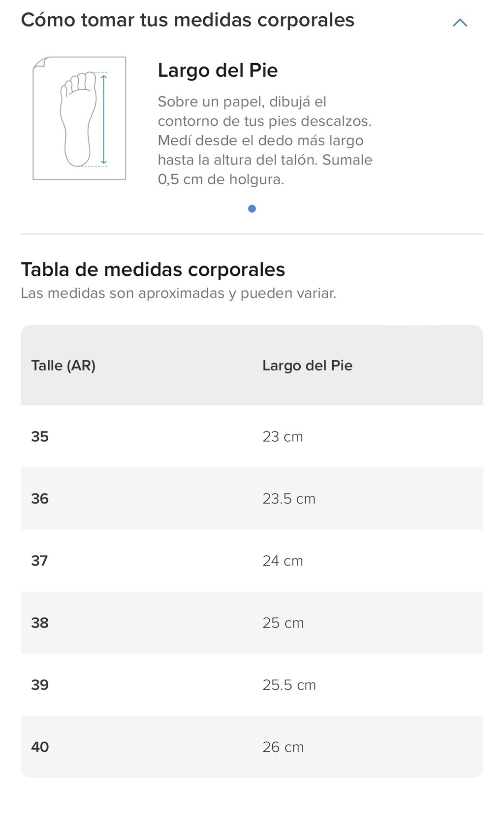Click the 24 cm foot length value
Screen dimensions: 504x824
pyautogui.click(x=283, y=560)
